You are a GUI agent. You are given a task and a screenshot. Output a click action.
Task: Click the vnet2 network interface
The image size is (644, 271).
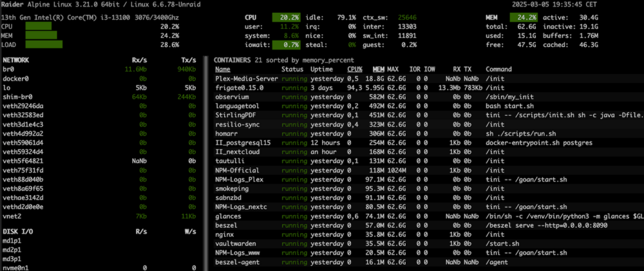click(12, 216)
